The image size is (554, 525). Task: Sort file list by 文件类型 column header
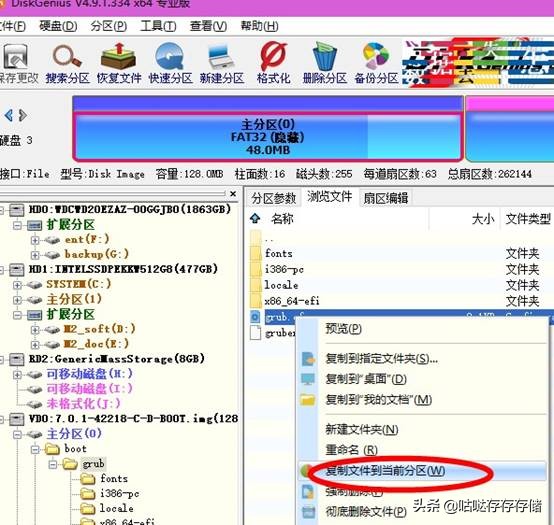click(527, 219)
